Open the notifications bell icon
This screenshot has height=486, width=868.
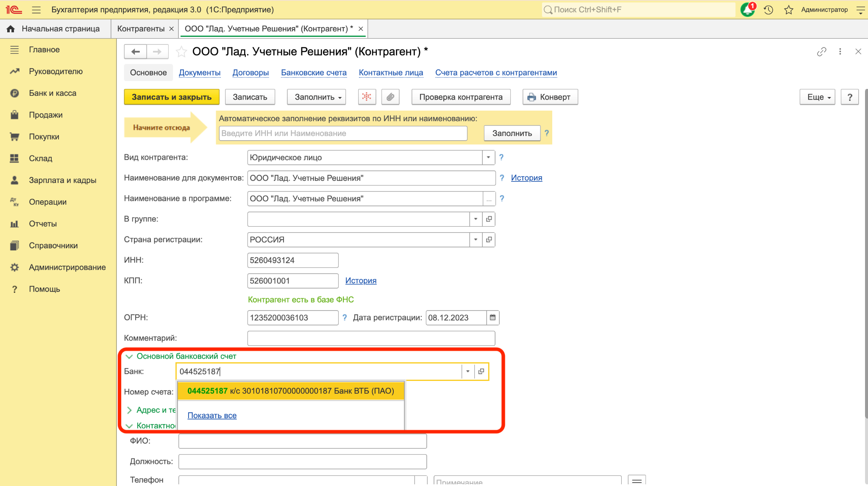(748, 9)
